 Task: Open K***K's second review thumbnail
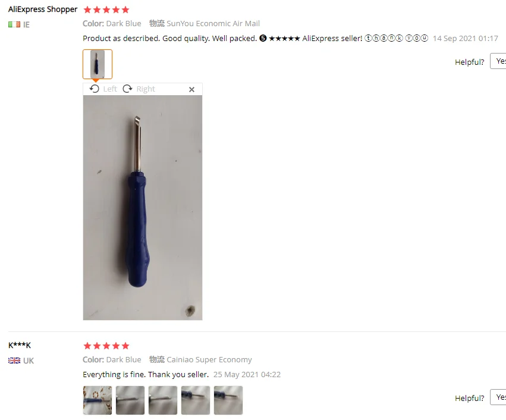pos(130,400)
